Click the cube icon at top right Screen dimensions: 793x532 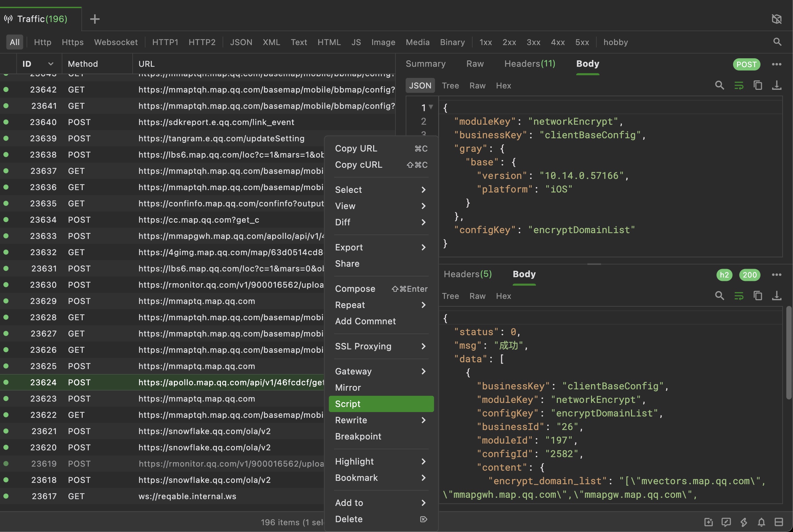(x=776, y=19)
